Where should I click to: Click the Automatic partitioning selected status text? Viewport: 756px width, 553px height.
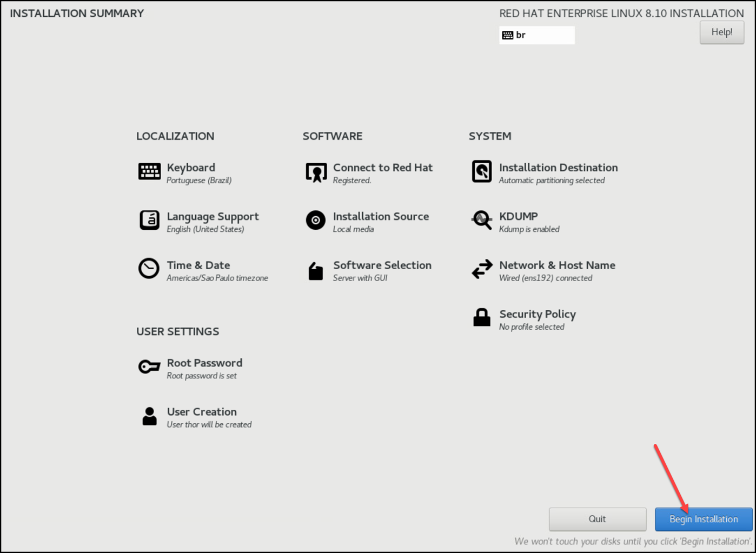(x=552, y=181)
